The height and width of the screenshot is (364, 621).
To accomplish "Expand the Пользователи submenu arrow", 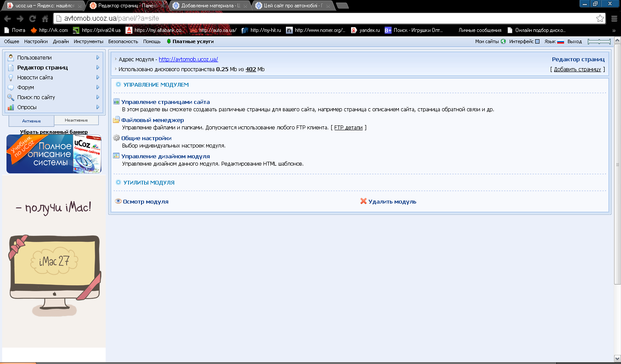I will [98, 57].
